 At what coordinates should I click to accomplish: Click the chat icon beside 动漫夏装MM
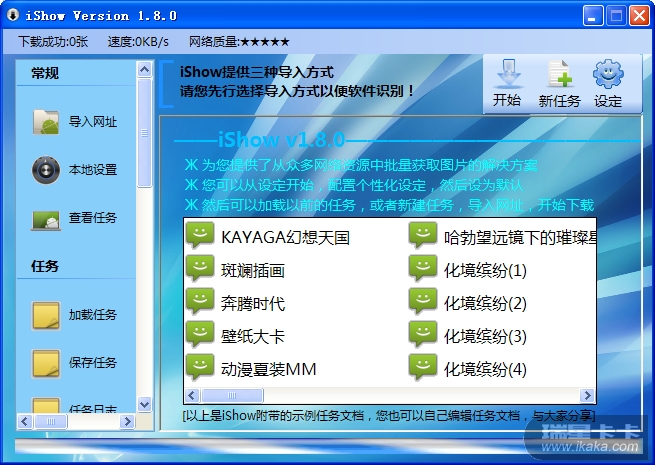pyautogui.click(x=200, y=367)
